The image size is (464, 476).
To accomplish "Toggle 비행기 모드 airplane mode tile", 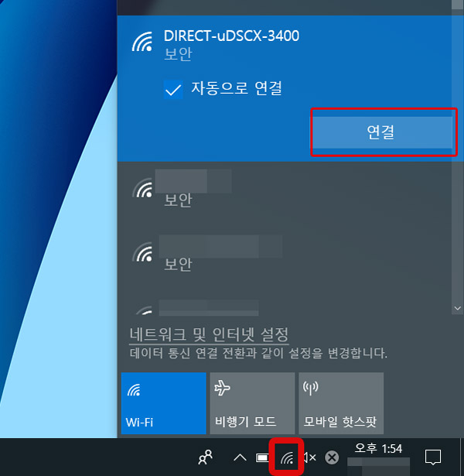I will [x=252, y=403].
